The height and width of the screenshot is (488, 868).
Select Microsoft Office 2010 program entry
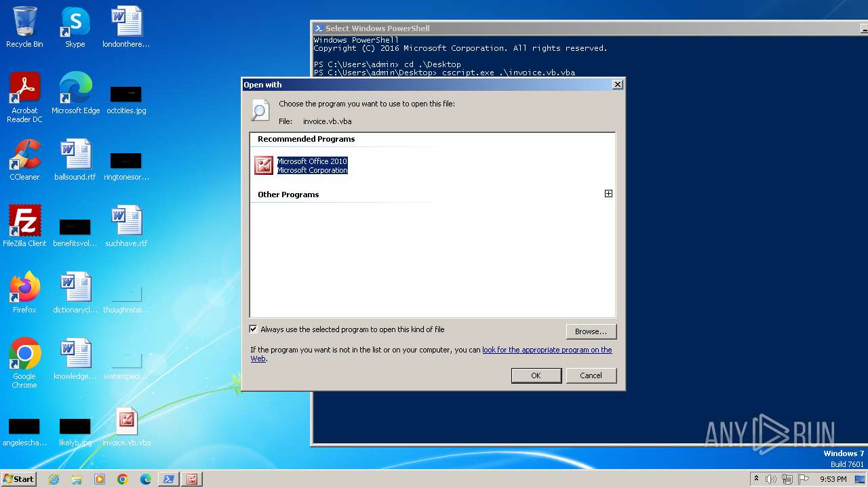point(301,165)
